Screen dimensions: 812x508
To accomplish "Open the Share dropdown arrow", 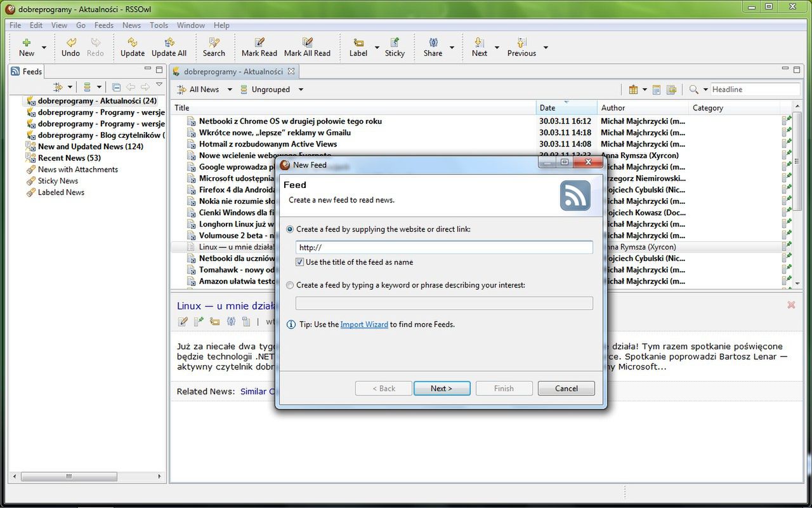I will 452,48.
